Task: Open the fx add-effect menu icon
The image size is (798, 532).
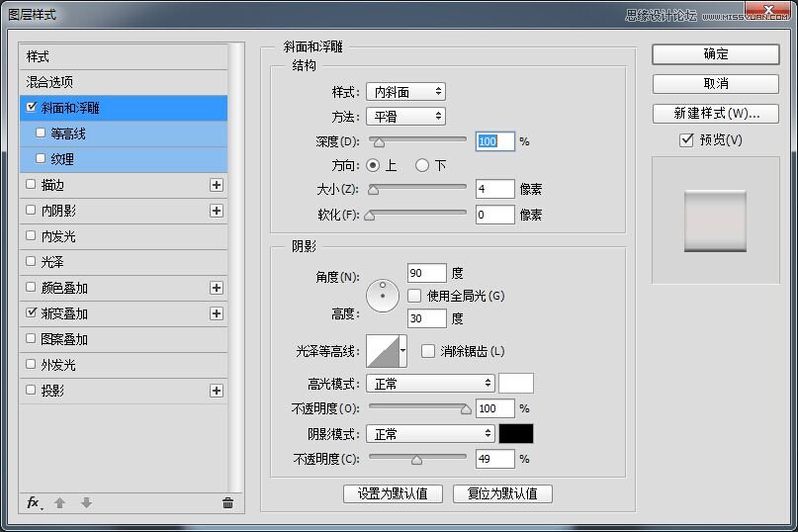Action: (x=35, y=503)
